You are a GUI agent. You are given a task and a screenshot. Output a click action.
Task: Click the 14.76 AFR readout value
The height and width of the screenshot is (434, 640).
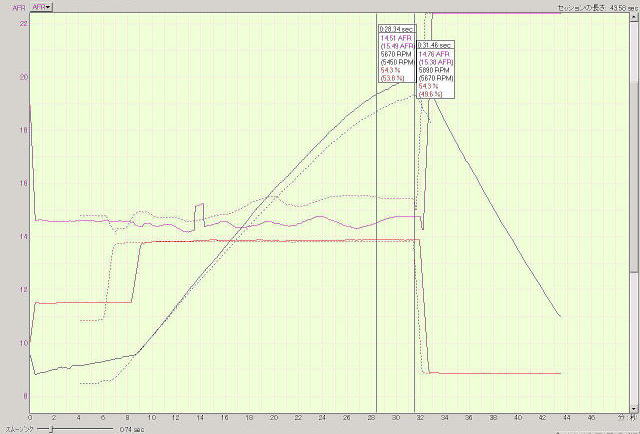pos(434,54)
